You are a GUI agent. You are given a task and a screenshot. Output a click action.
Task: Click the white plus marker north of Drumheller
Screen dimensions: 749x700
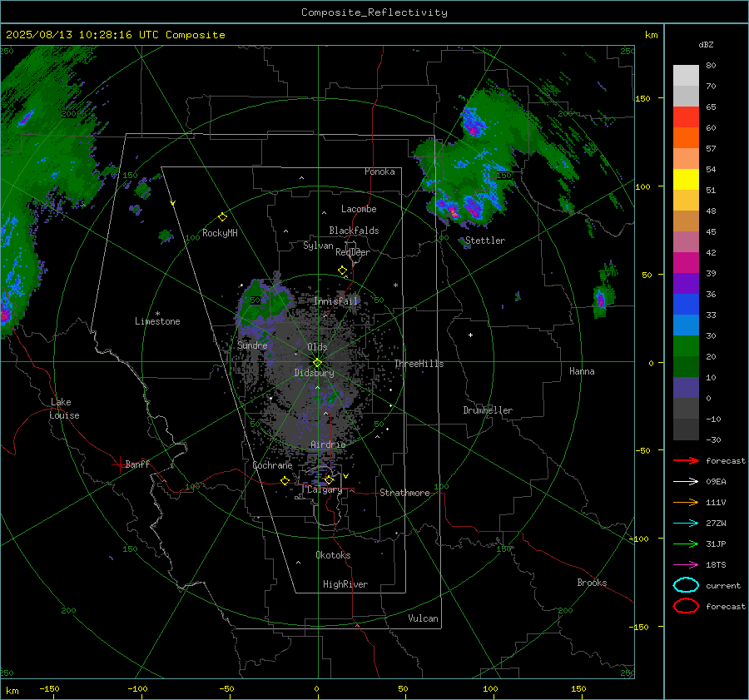(x=470, y=335)
